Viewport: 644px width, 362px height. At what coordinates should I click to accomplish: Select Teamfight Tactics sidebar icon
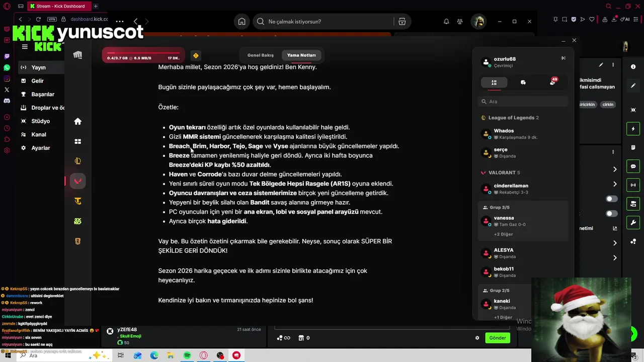coord(77,201)
